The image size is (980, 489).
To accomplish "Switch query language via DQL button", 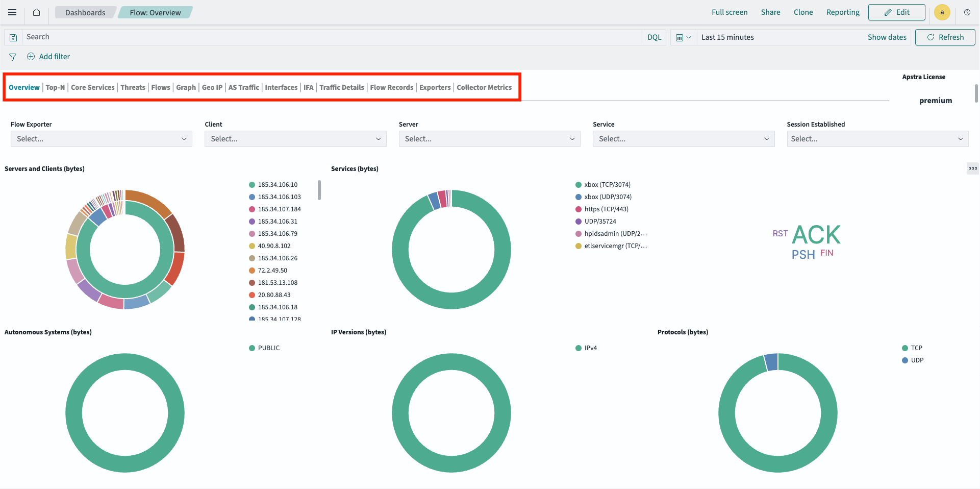I will (x=654, y=37).
